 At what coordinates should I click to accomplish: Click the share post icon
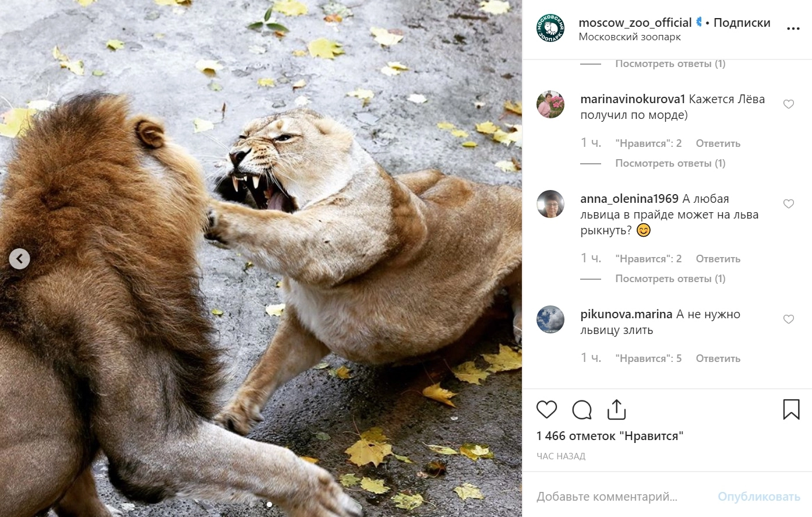616,410
